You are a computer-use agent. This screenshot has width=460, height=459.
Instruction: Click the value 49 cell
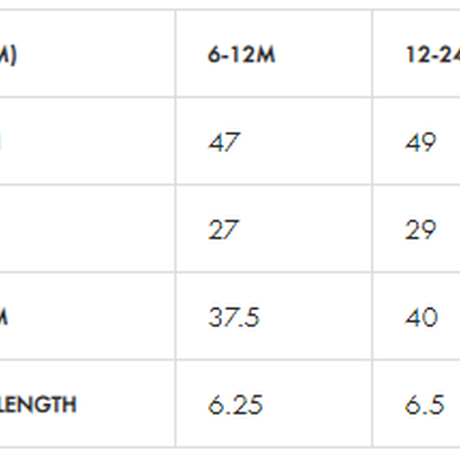(420, 142)
